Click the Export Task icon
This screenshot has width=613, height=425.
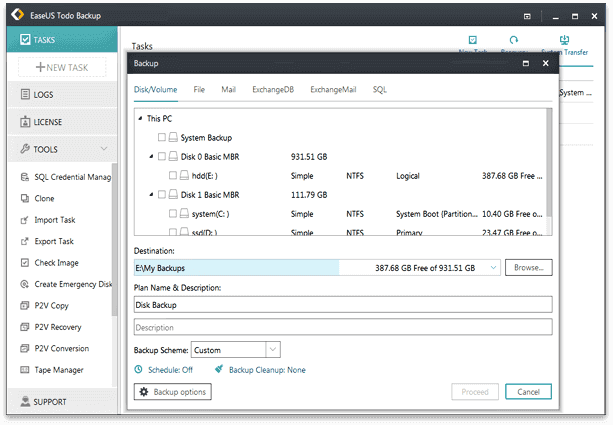pos(25,241)
